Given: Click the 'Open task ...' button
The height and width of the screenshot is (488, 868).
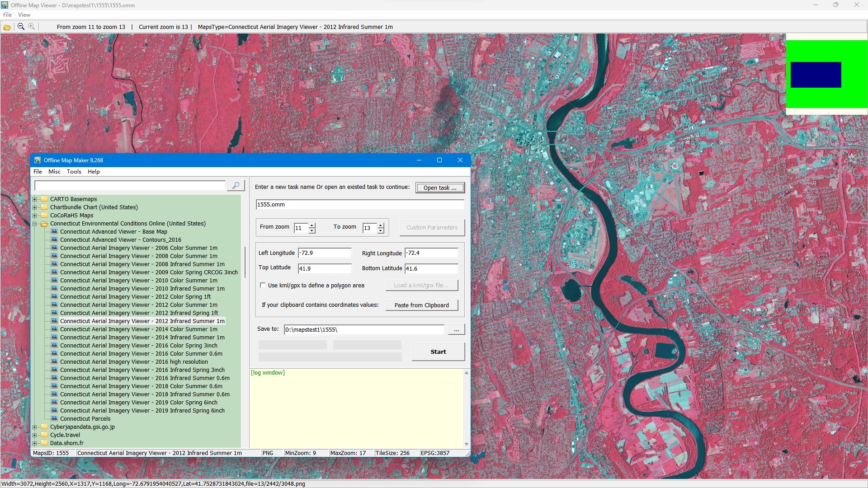Looking at the screenshot, I should [x=440, y=188].
